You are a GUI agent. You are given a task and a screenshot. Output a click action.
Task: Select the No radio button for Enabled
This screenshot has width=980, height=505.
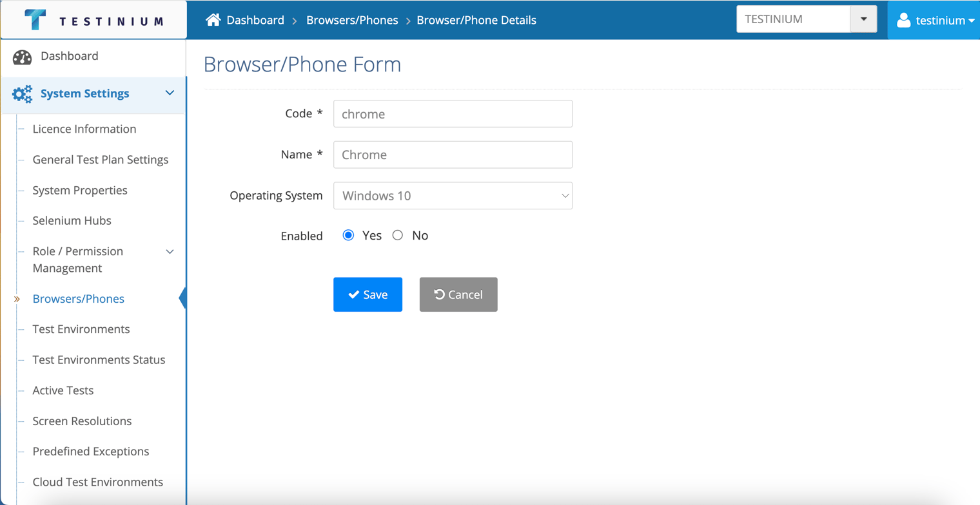point(398,235)
